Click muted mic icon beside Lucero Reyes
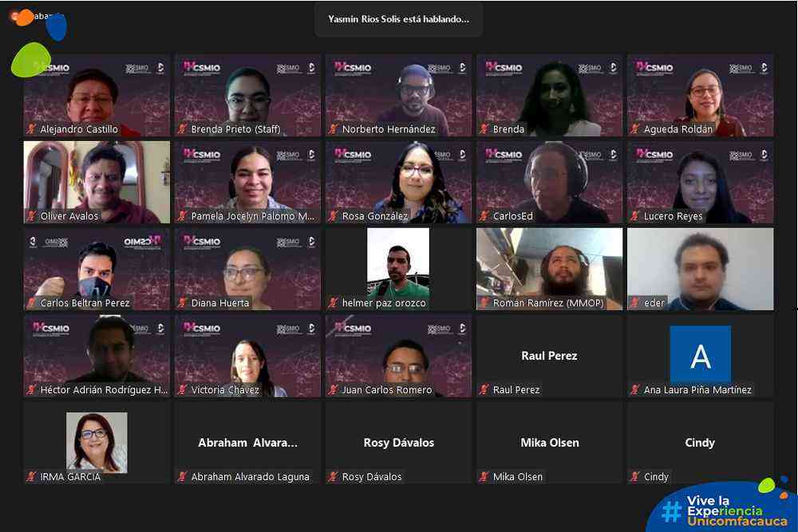 point(635,216)
